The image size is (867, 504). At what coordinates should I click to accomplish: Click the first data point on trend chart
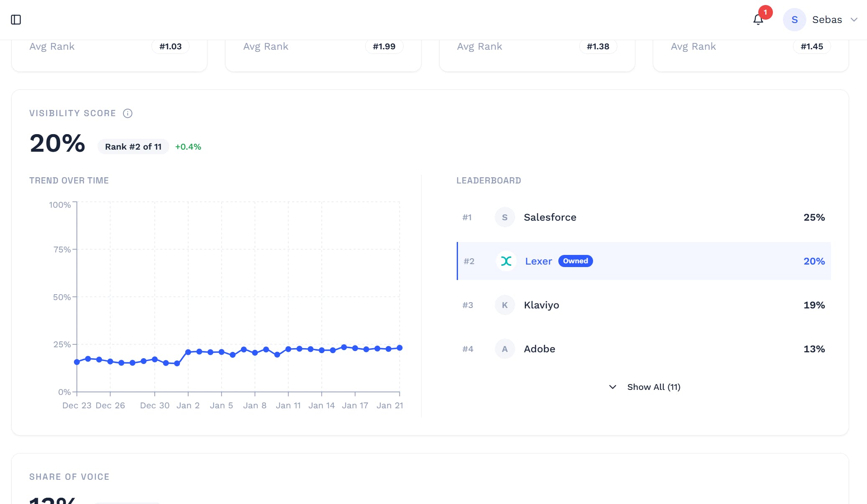[77, 362]
